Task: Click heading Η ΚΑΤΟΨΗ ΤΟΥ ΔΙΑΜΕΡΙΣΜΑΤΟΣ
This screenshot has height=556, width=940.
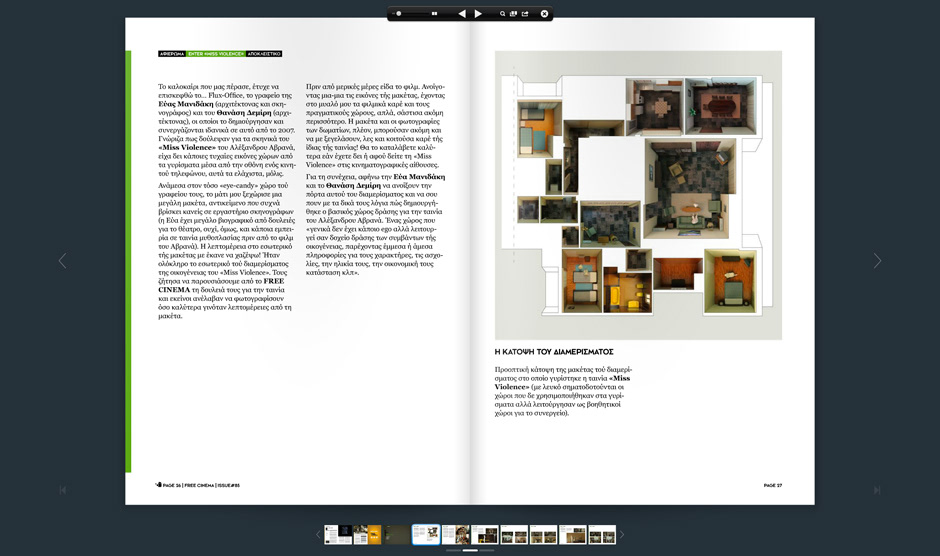Action: pyautogui.click(x=554, y=352)
